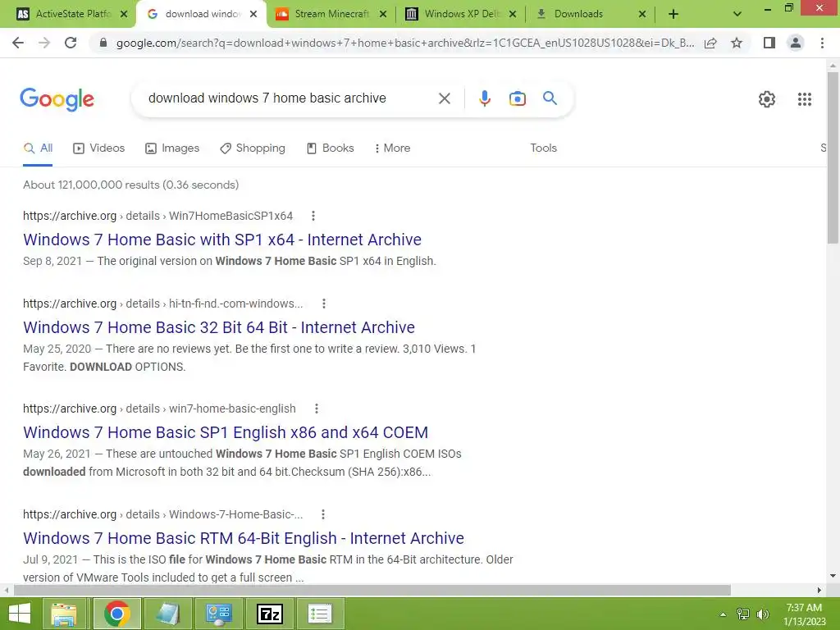Image resolution: width=840 pixels, height=630 pixels.
Task: Submit search with the magnifier icon
Action: [550, 98]
